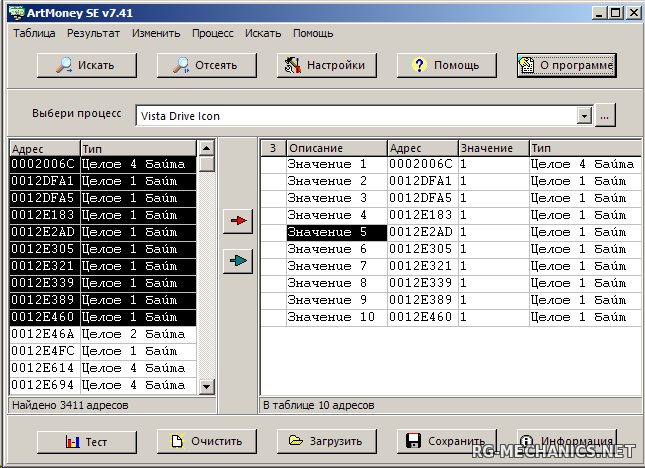Click the О программе button

coord(566,66)
